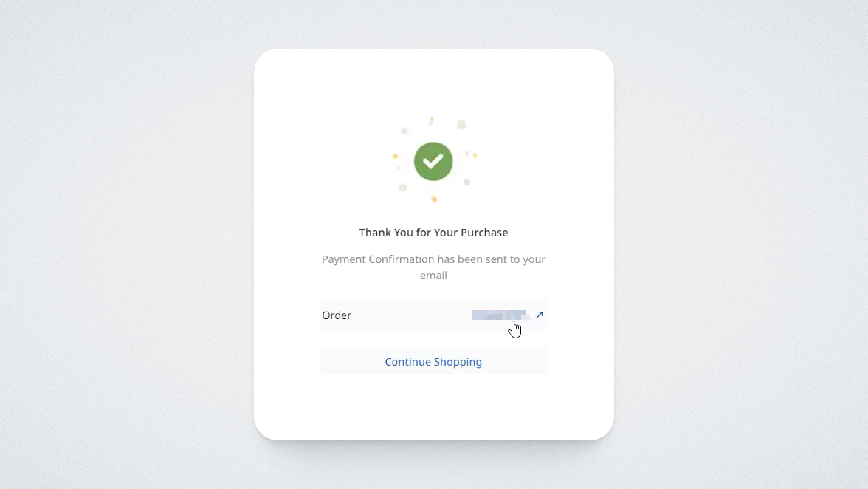
Task: Click the yellow star left of the checkmark
Action: tap(395, 156)
